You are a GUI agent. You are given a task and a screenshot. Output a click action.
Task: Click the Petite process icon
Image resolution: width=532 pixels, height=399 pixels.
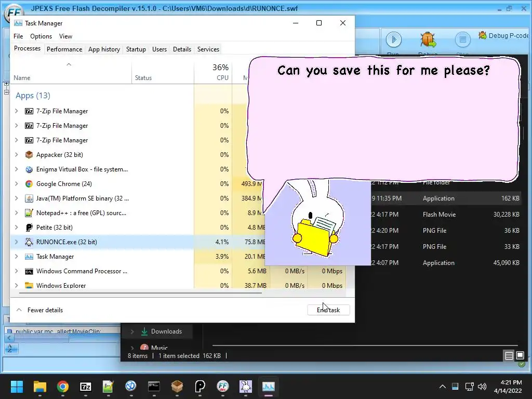pos(29,228)
